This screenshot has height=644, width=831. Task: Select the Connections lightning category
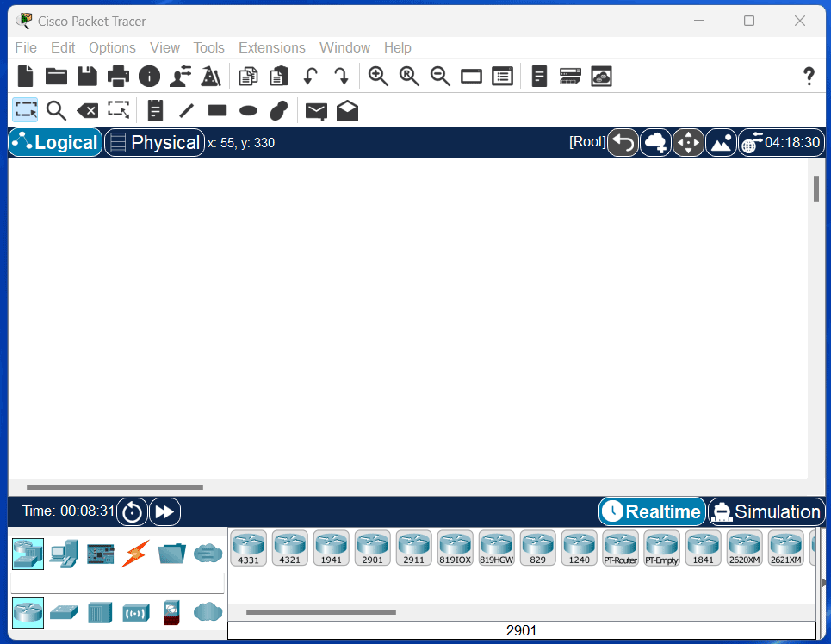click(136, 554)
